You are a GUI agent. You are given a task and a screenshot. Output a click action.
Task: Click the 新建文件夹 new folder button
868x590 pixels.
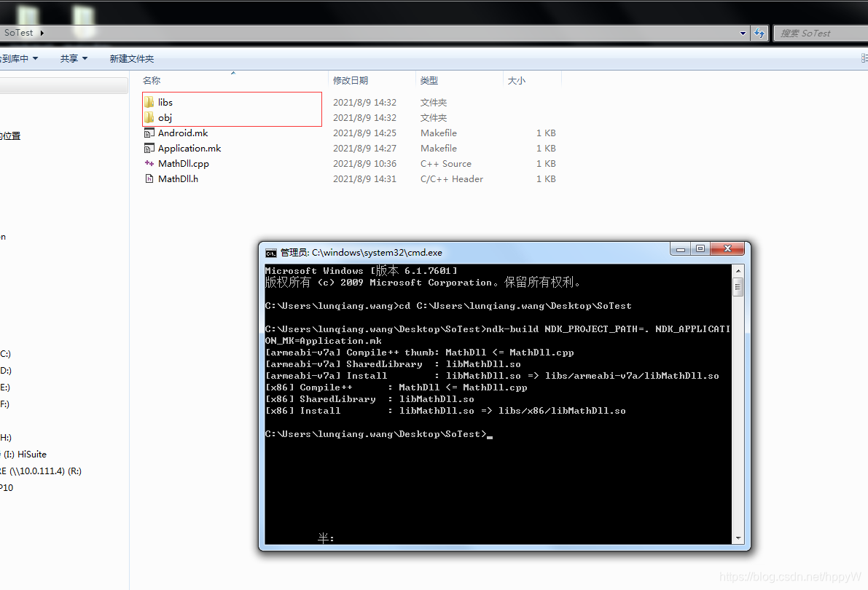[132, 59]
